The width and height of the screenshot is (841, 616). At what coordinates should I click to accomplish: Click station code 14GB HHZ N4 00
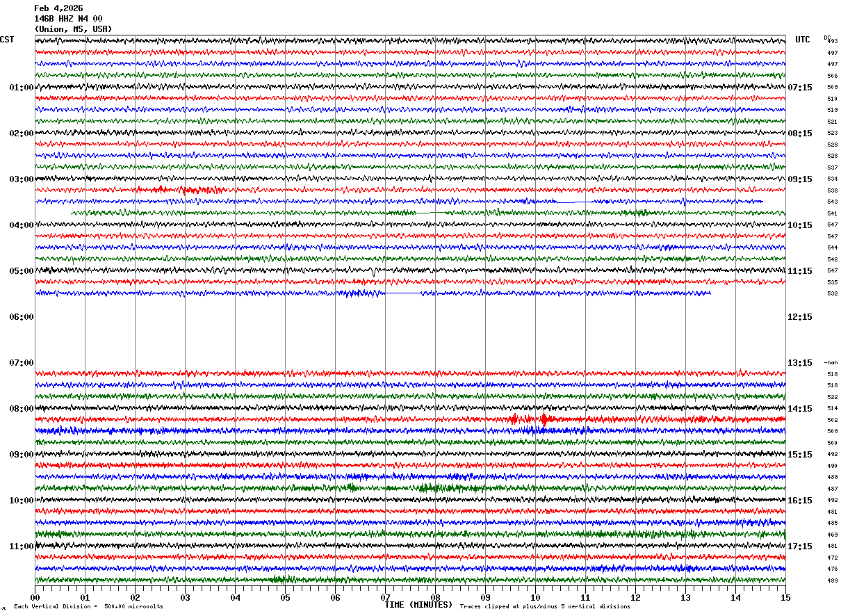[68, 19]
